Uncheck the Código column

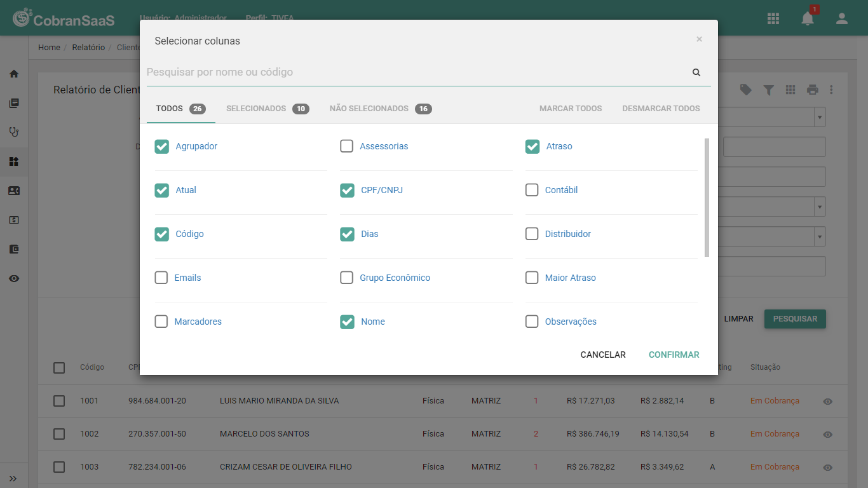(x=162, y=234)
